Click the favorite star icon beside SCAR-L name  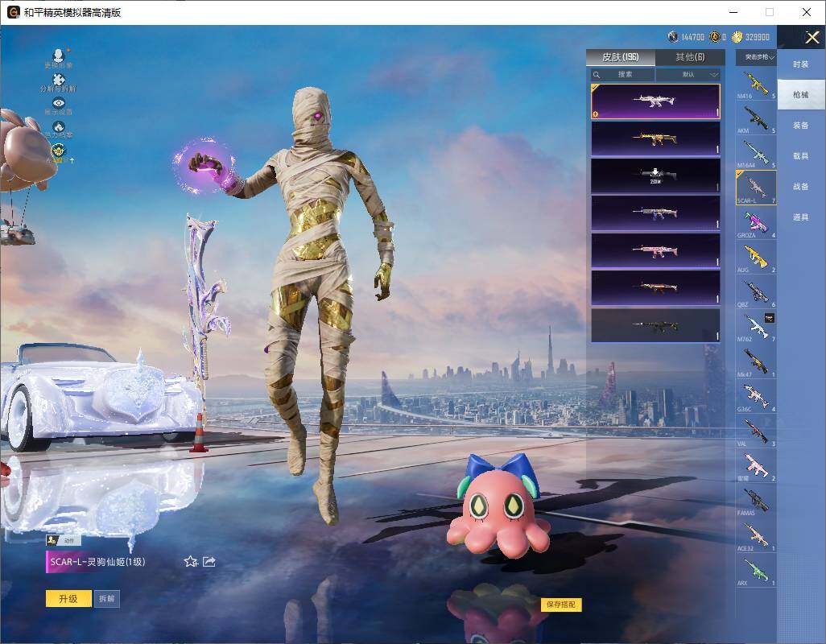coord(191,561)
